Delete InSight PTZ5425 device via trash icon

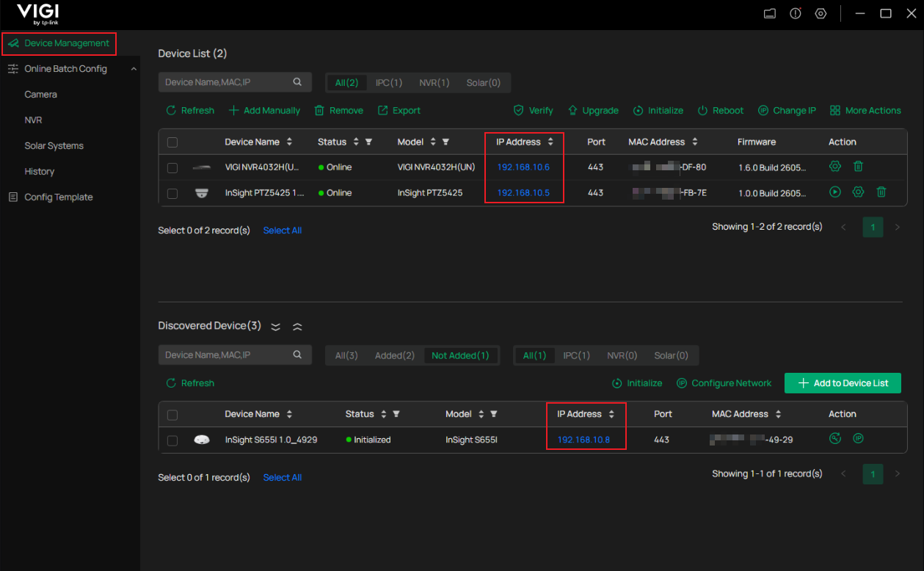881,192
